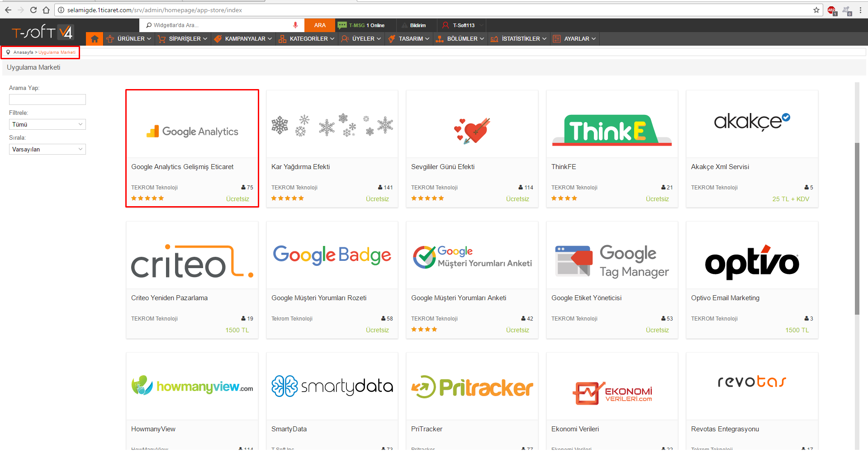Open Google Etiket Yöneticisi app title
868x458 pixels.
coord(586,298)
